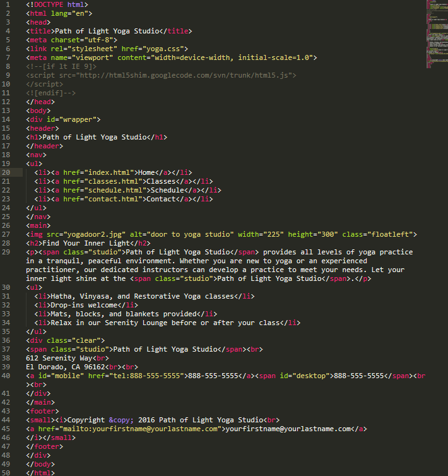This screenshot has height=476, width=448.
Task: Click the "yogadoor2.jpg" image source
Action: 95,234
